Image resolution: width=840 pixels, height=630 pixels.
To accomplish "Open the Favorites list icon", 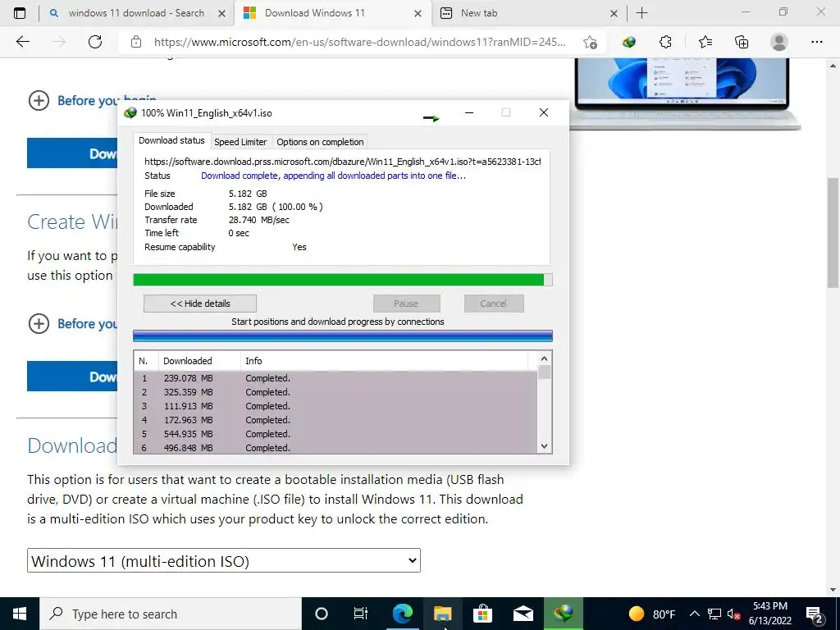I will click(x=705, y=42).
